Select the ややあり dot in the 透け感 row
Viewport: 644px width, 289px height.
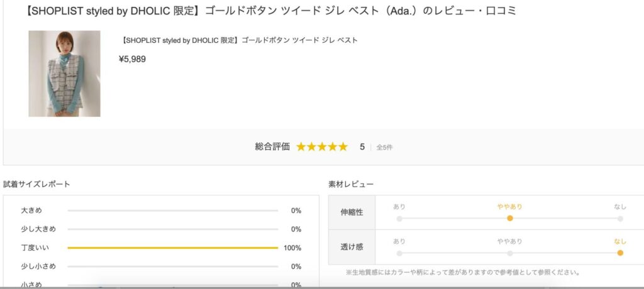point(510,253)
